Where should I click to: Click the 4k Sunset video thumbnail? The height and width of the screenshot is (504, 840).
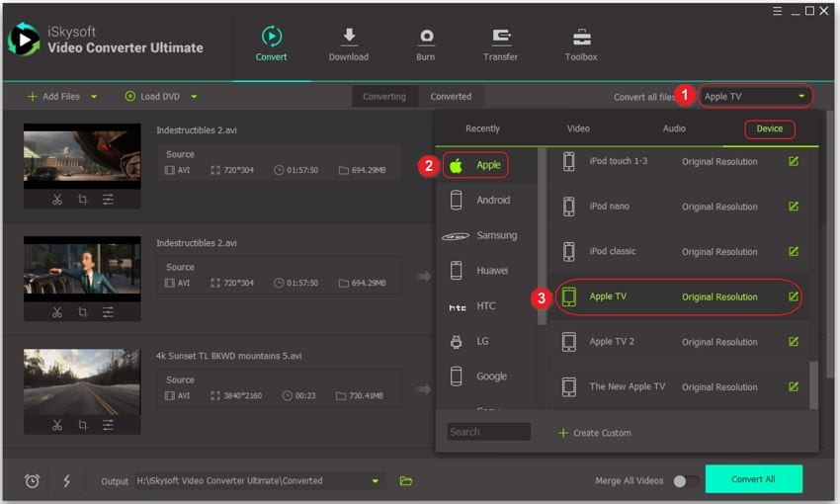coord(82,381)
